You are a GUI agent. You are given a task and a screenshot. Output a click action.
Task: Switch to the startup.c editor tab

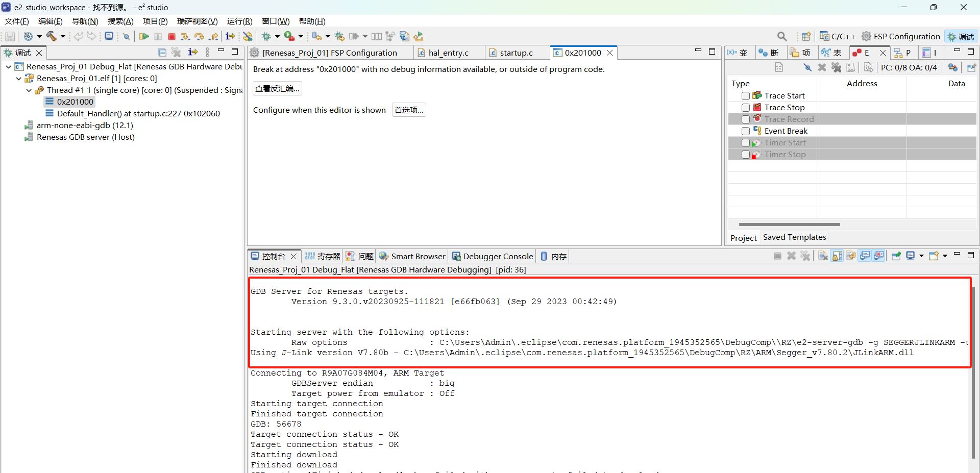[x=517, y=53]
